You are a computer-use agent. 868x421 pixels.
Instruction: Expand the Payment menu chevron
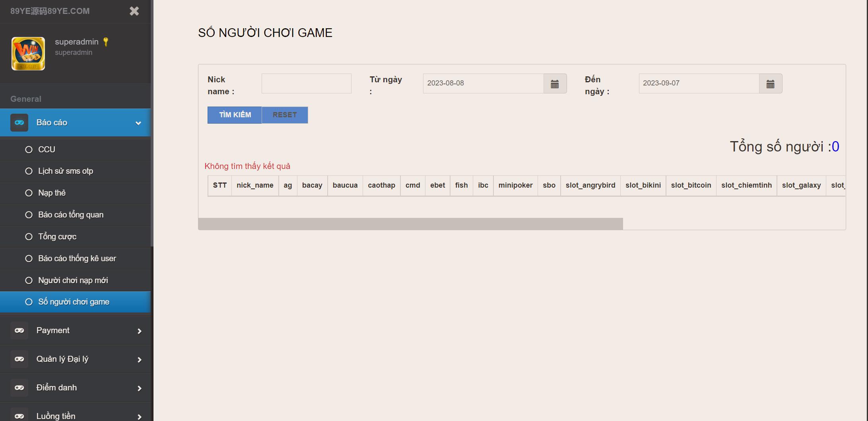click(139, 331)
